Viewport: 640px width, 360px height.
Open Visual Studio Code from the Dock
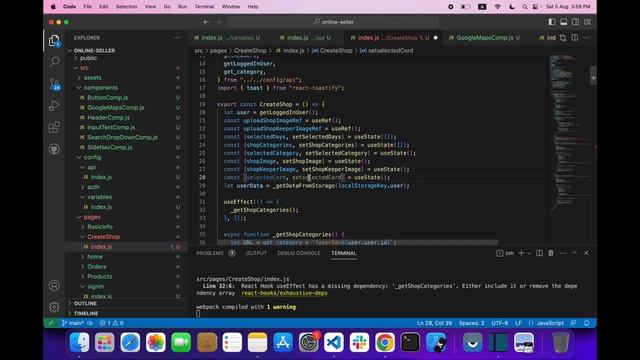click(x=334, y=342)
